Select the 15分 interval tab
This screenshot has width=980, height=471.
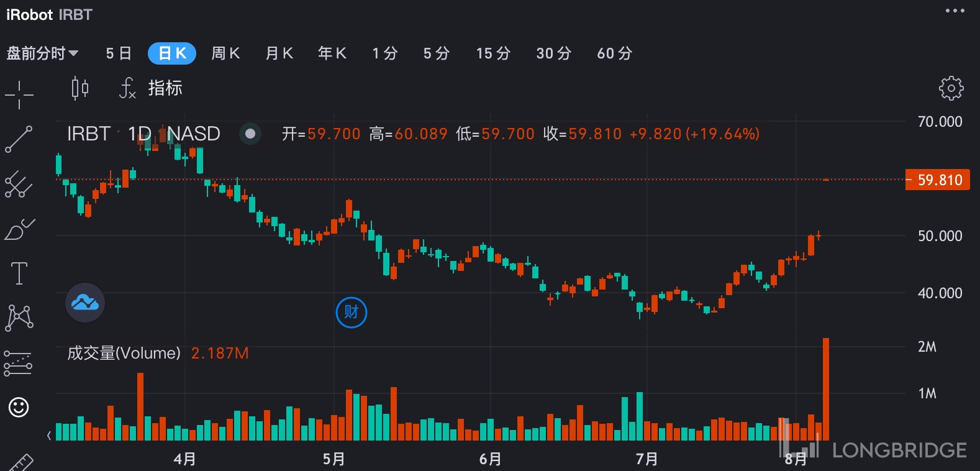tap(493, 53)
